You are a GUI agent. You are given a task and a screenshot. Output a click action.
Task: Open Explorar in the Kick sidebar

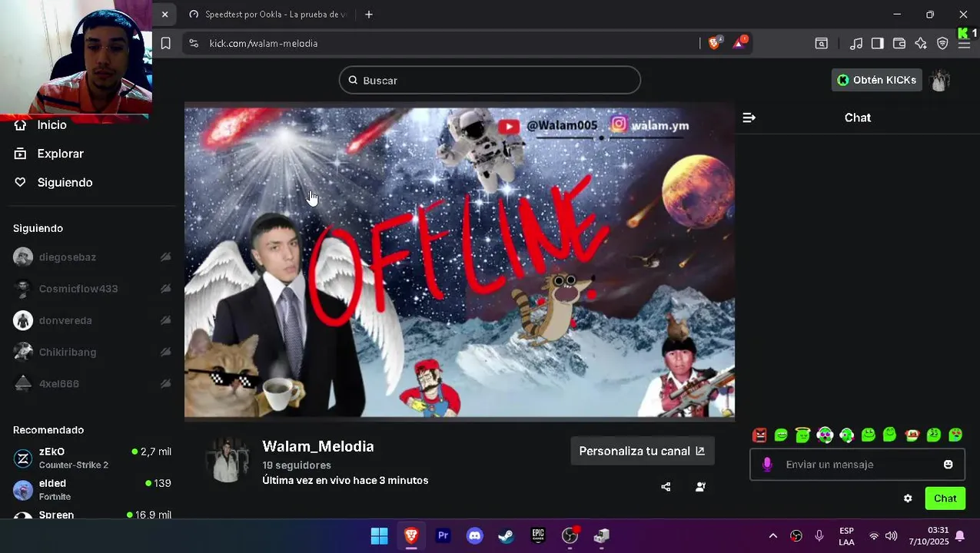tap(48, 154)
